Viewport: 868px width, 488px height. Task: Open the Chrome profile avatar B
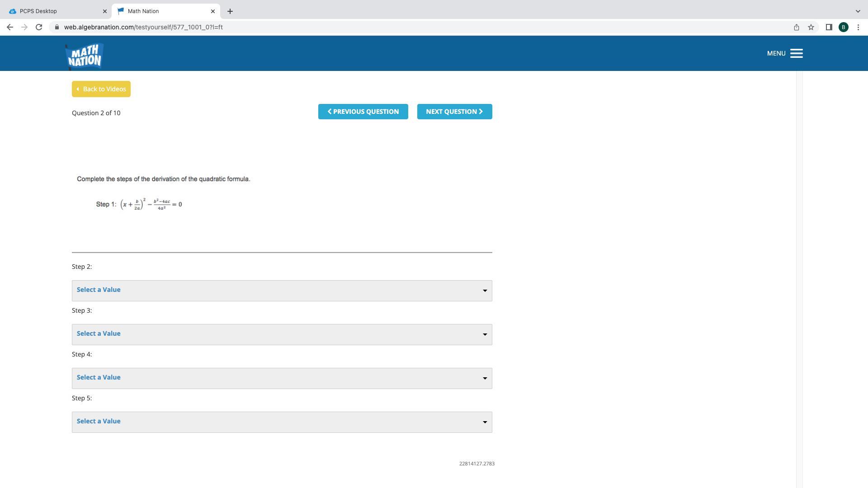pyautogui.click(x=843, y=27)
